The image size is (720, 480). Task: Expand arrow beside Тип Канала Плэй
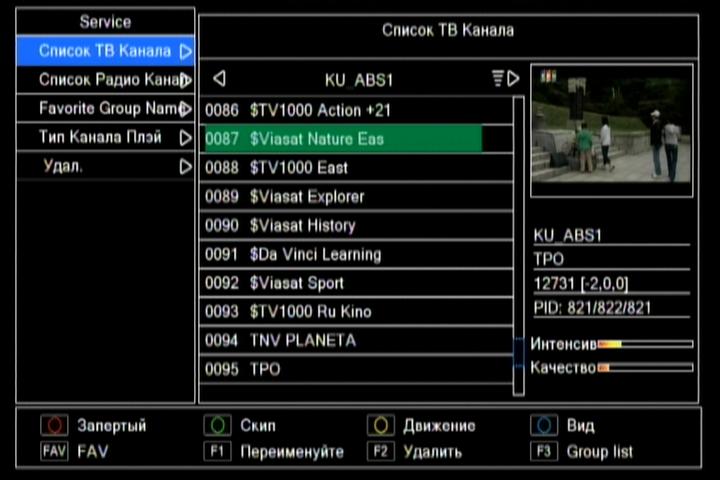(x=186, y=137)
